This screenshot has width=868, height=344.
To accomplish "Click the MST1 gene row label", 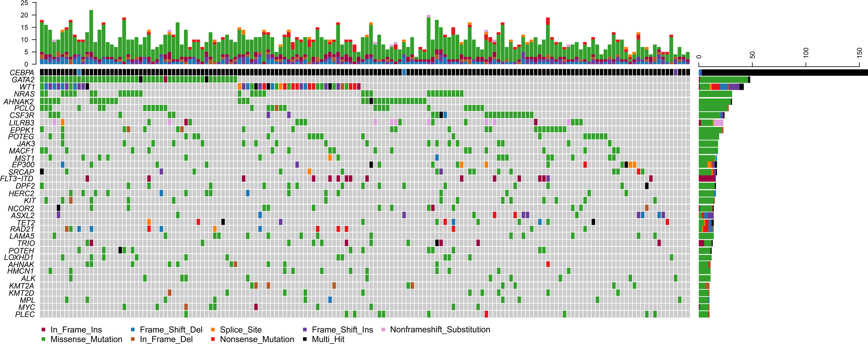I will pos(25,158).
